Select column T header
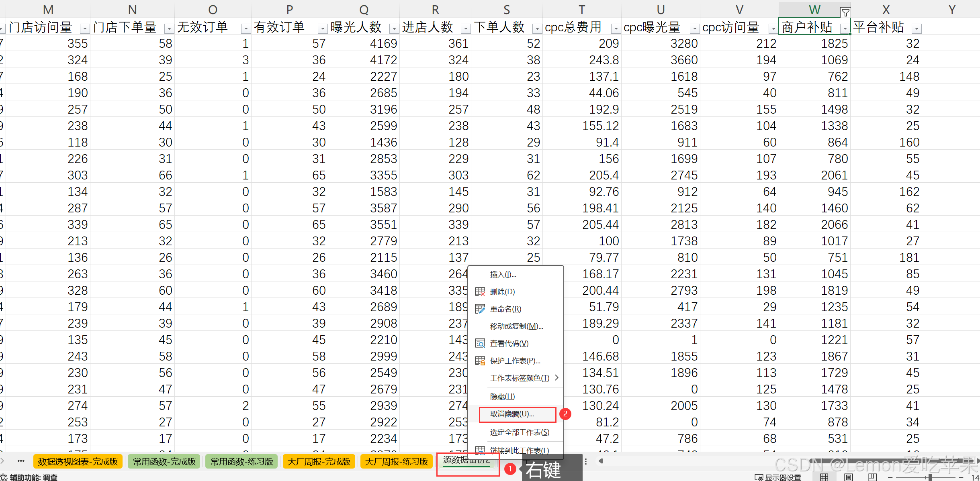The width and height of the screenshot is (980, 481). pyautogui.click(x=581, y=10)
